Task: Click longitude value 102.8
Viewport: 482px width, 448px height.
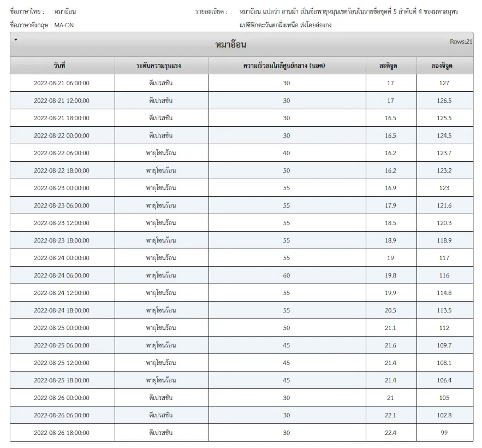Action: coord(444,415)
